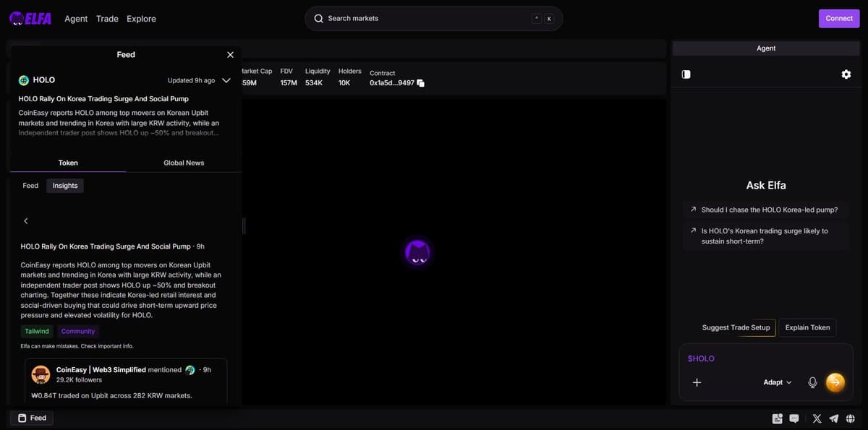The height and width of the screenshot is (430, 868).
Task: Click the CoinEasy profile avatar
Action: (41, 374)
